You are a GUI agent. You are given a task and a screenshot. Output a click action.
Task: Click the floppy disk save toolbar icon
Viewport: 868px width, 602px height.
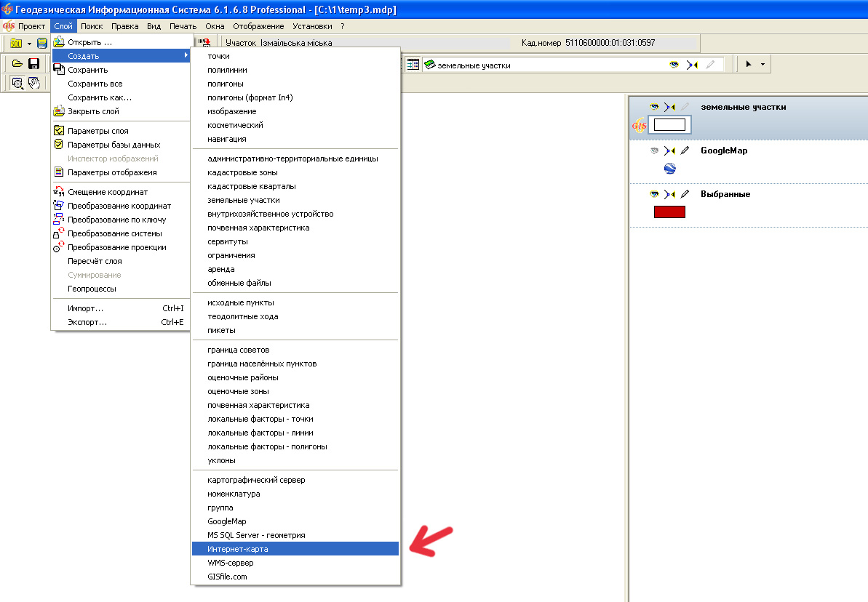click(33, 64)
